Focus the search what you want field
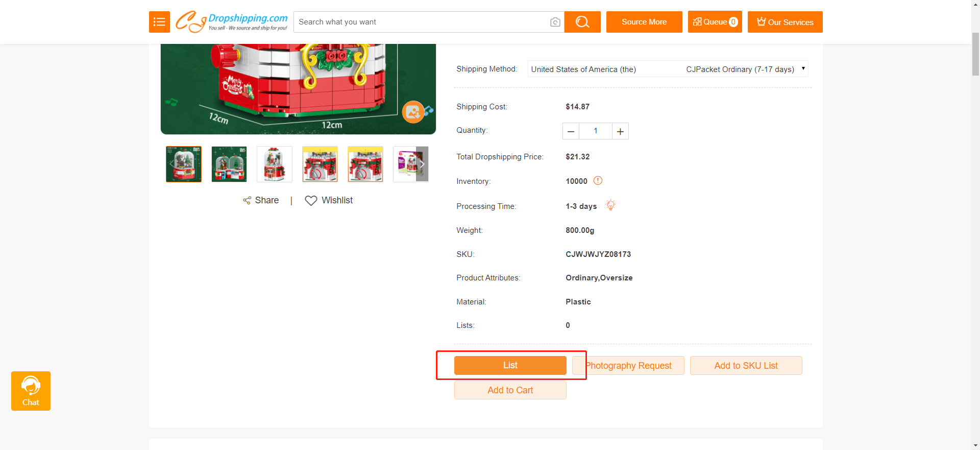 coord(421,22)
